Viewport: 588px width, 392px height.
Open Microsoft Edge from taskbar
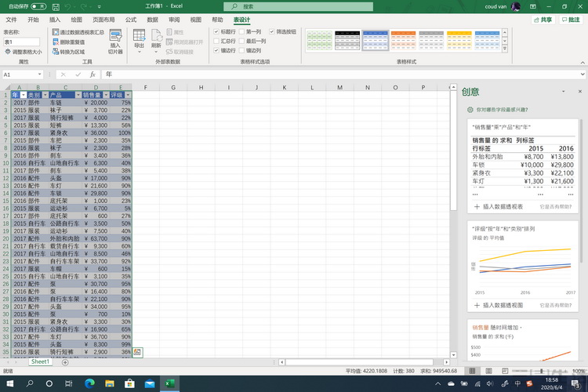(x=89, y=383)
